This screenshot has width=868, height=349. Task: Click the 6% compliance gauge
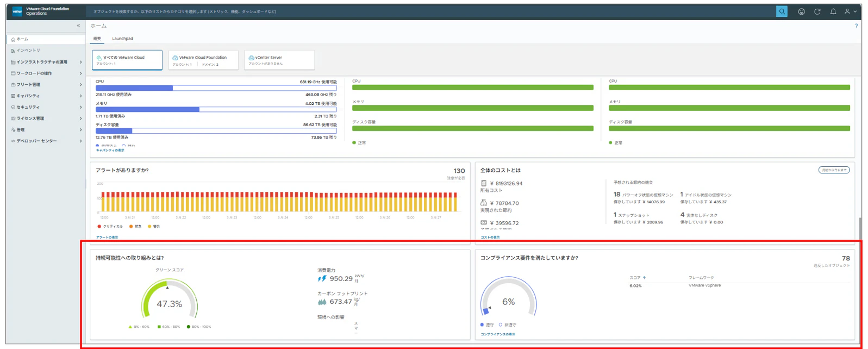tap(509, 297)
